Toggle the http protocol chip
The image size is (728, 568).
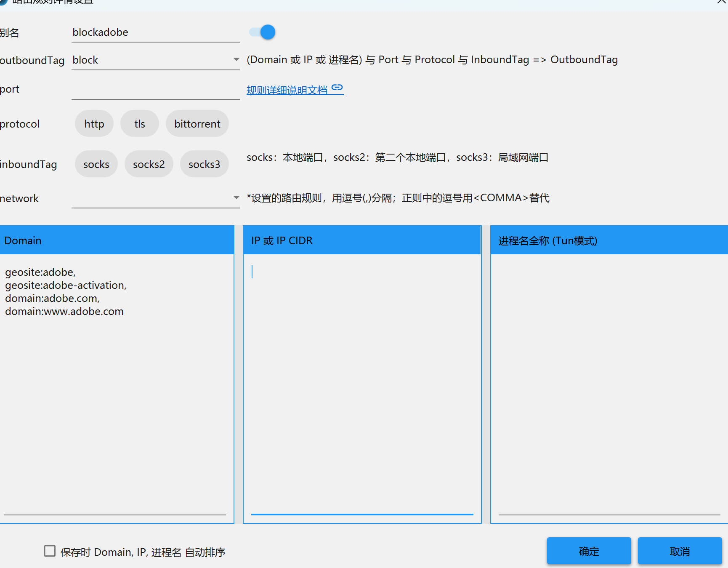pyautogui.click(x=94, y=124)
